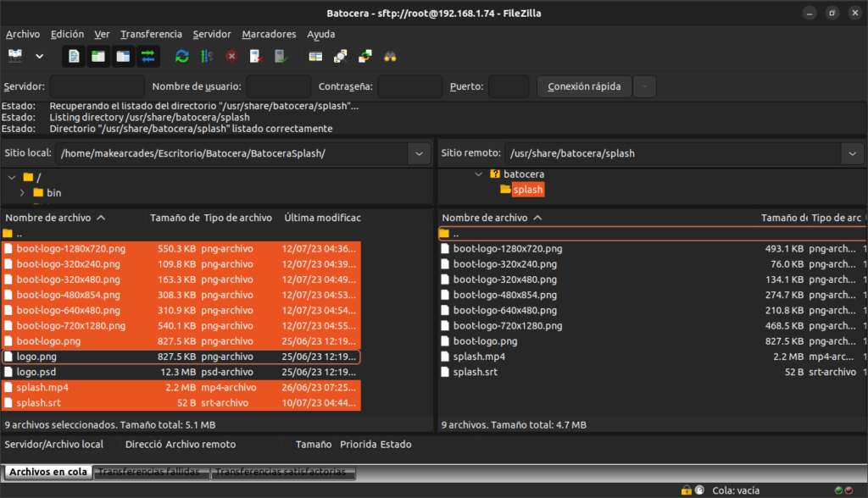Toggle remote directory tree icon
The image size is (868, 498).
click(x=123, y=56)
